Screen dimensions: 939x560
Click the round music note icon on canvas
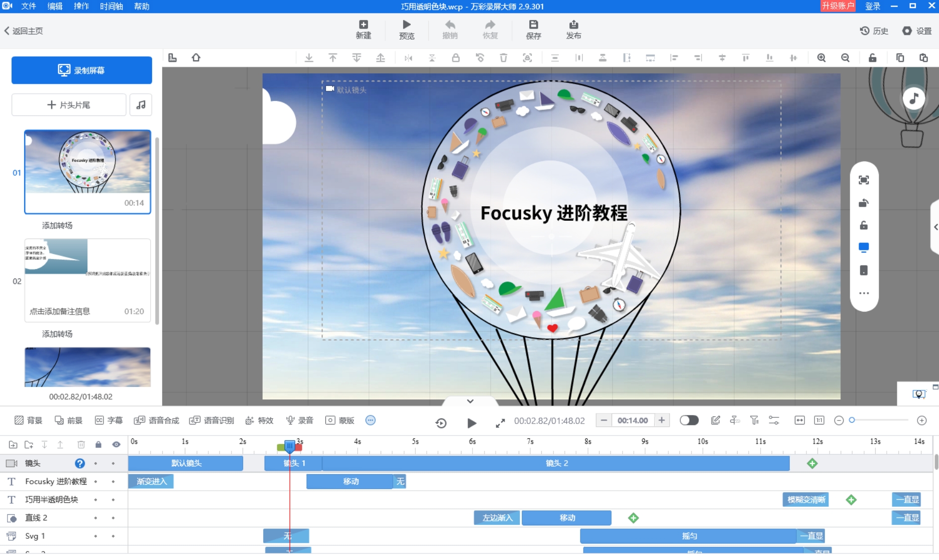pos(913,98)
